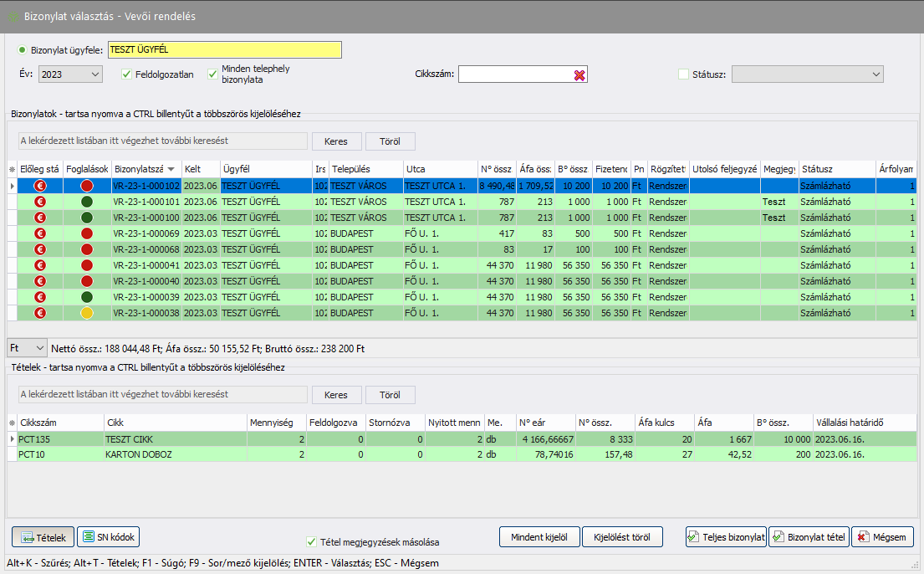The height and width of the screenshot is (574, 924).
Task: Click the red reservation dot for VR-23-1-000041
Action: pyautogui.click(x=87, y=265)
